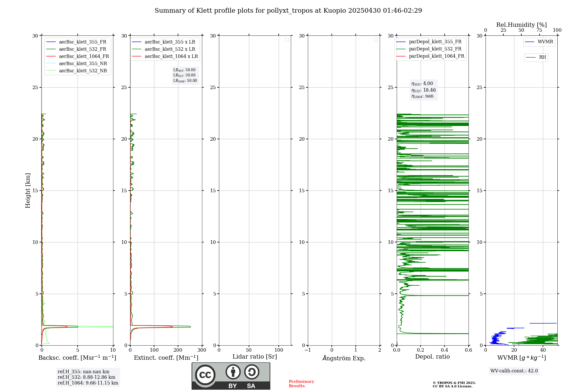The image size is (577, 392).
Task: Click the © TROPOS & FMI 2025 text
Action: tap(454, 383)
